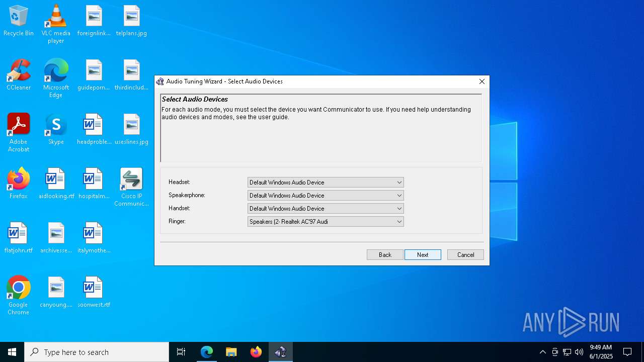Screen dimensions: 644x362
Task: Select the headproble Word document icon
Action: point(94,129)
